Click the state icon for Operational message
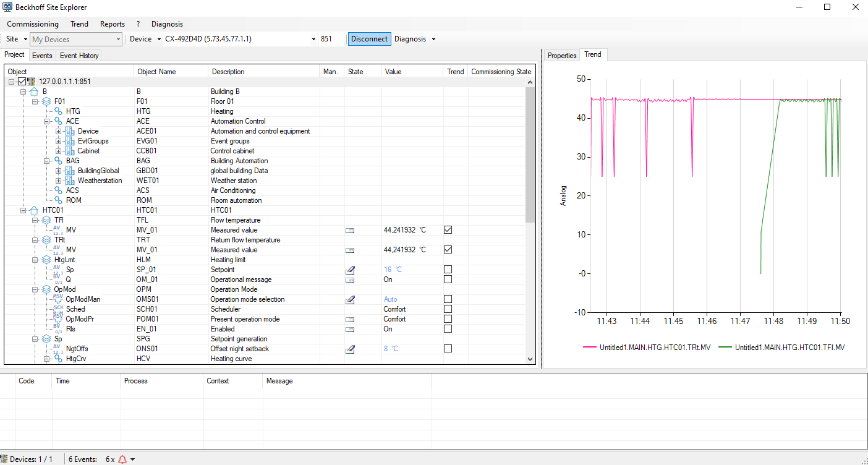The width and height of the screenshot is (868, 465). [x=350, y=279]
